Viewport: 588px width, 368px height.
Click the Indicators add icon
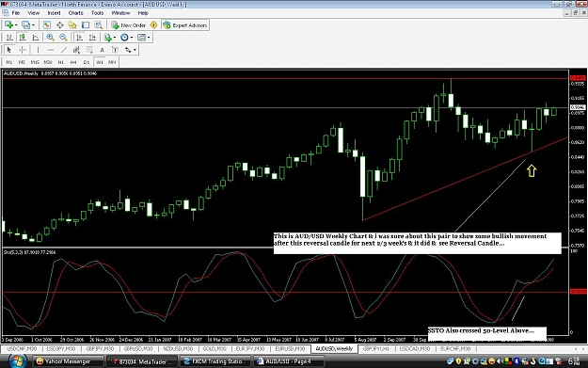tap(107, 37)
